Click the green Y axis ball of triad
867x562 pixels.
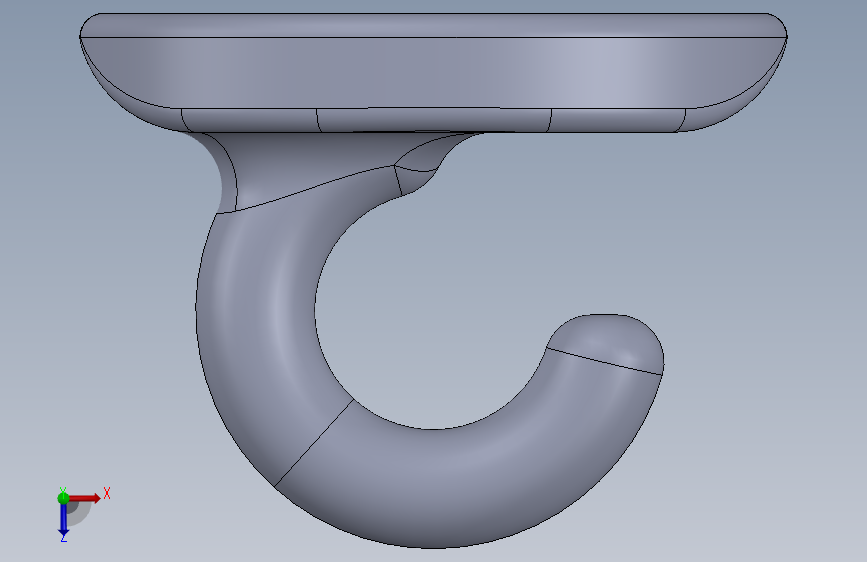click(63, 498)
